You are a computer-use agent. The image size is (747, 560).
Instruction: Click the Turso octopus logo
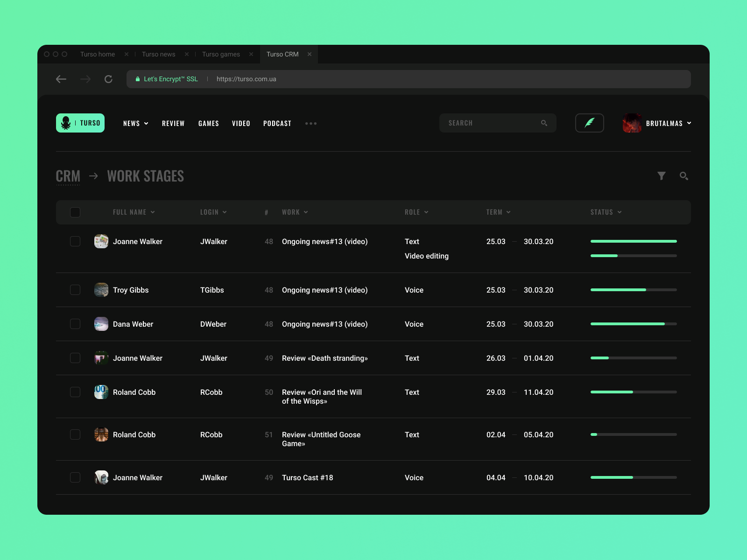(66, 123)
